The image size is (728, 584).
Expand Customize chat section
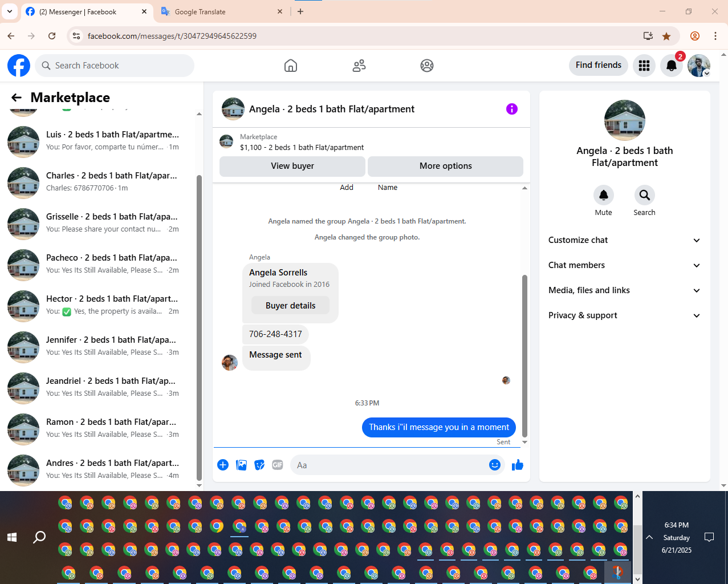tap(625, 240)
